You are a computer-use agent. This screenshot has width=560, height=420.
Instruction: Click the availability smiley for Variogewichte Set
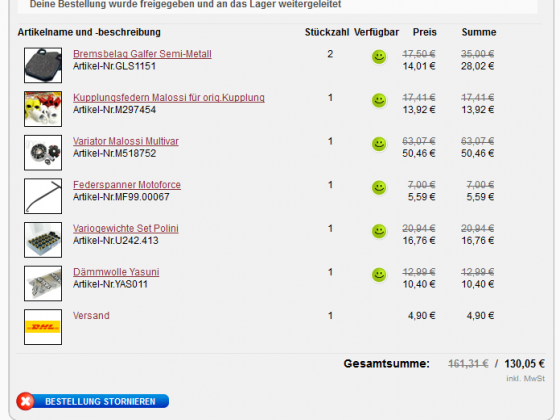379,231
